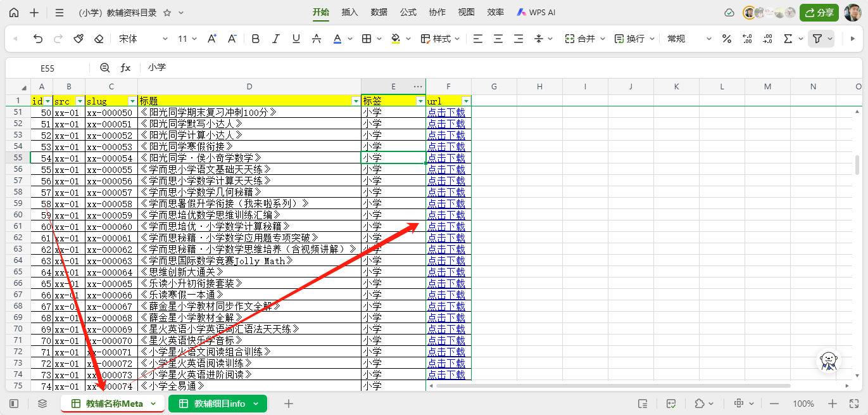Viewport: 868px width, 415px height.
Task: Zoom out with the minus button
Action: click(x=774, y=404)
